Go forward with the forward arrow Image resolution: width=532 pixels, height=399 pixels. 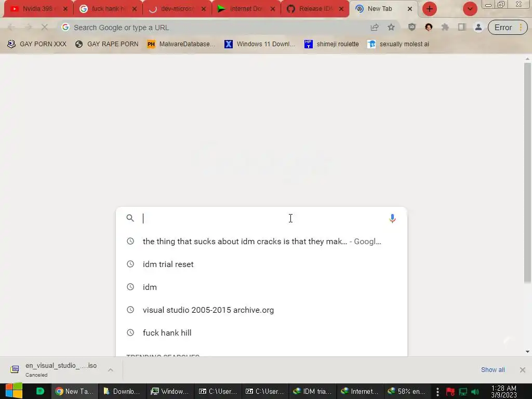pyautogui.click(x=28, y=27)
